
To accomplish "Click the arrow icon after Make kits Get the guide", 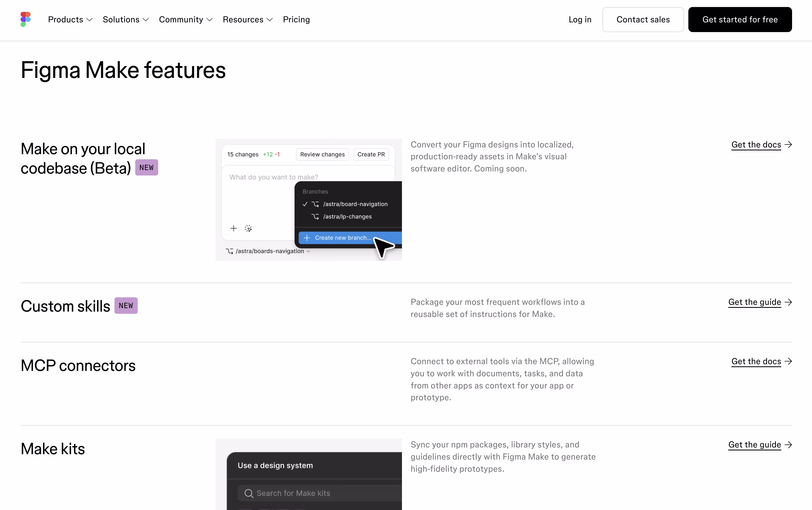I will [788, 445].
